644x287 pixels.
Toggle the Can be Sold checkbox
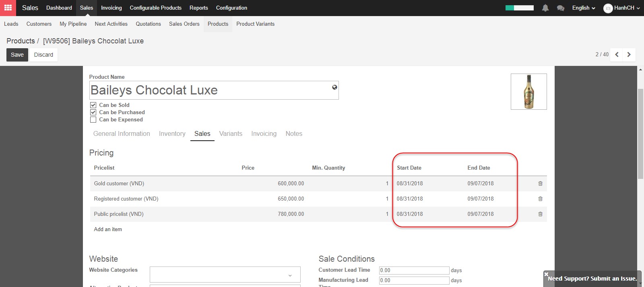[93, 105]
